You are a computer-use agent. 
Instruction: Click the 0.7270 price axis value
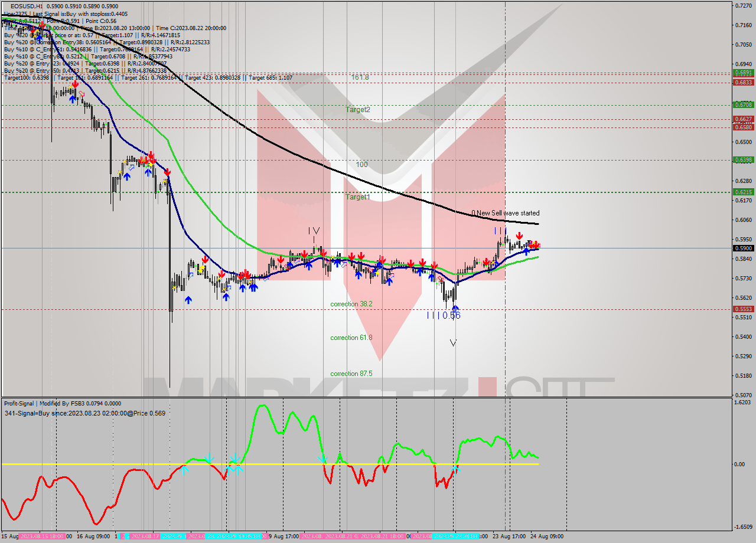click(744, 5)
